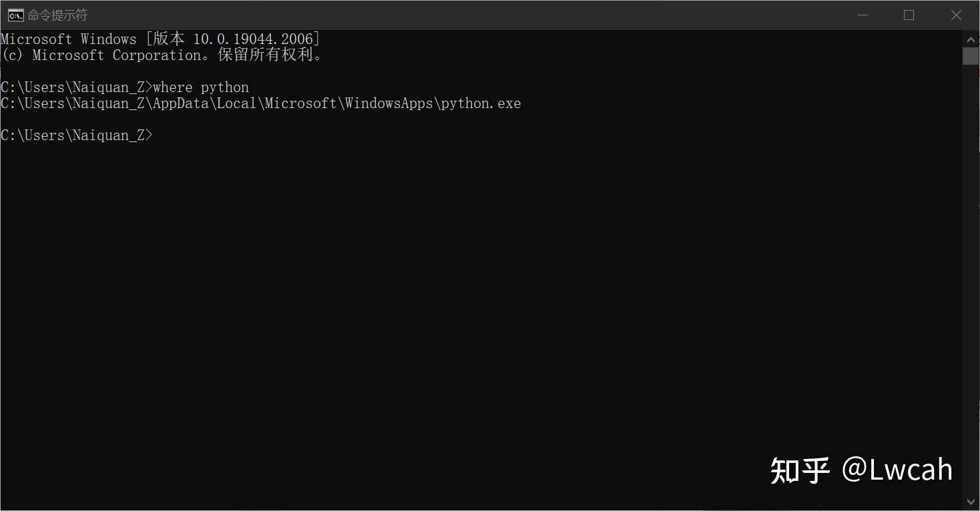Click the 命令提示符 title bar text
980x511 pixels.
57,15
